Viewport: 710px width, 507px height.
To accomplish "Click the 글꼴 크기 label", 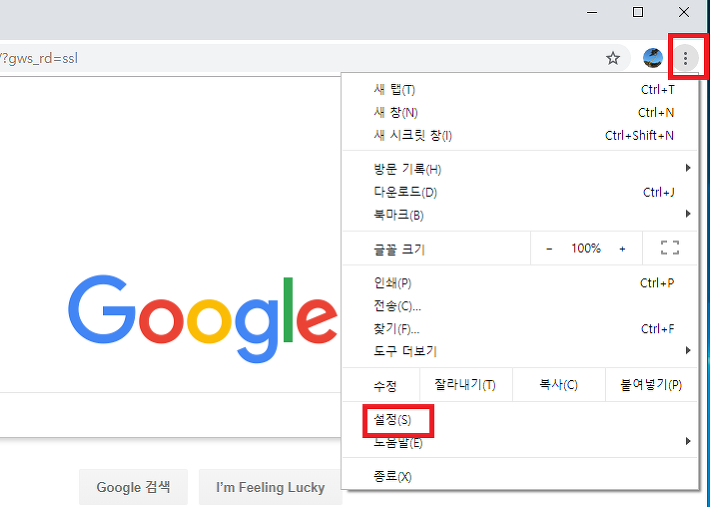I will point(399,249).
